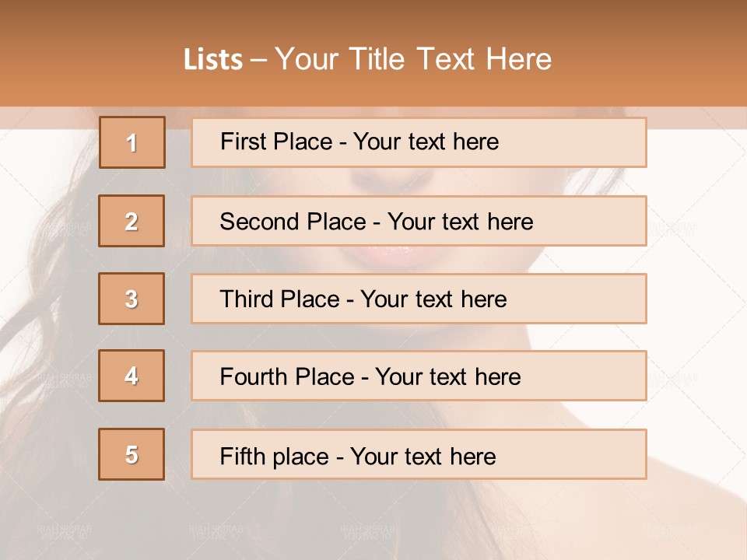Click the "Third Place - Your text here" row
Image resolution: width=747 pixels, height=560 pixels.
coord(419,299)
